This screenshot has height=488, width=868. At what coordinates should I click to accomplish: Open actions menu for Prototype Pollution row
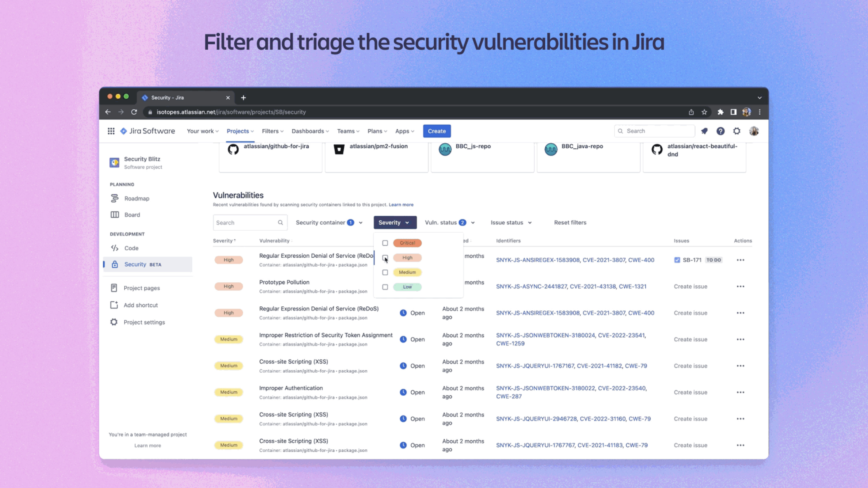(740, 286)
